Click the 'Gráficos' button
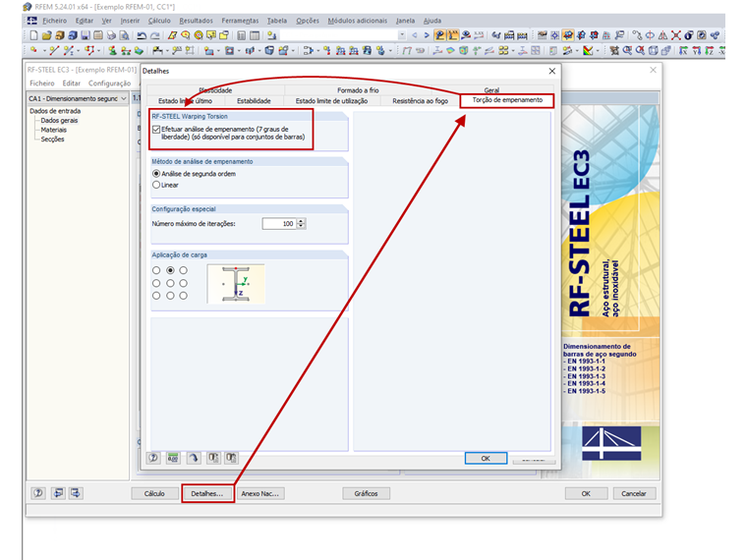Image resolution: width=747 pixels, height=560 pixels. 366,493
